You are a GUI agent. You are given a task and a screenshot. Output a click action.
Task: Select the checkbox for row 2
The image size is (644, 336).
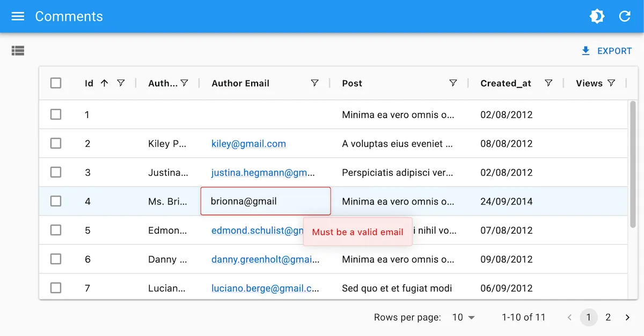56,143
